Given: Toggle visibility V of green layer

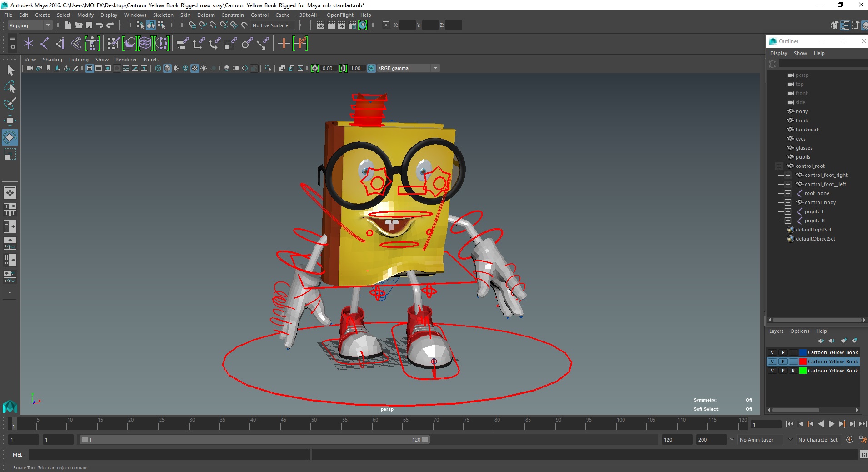Looking at the screenshot, I should coord(772,371).
